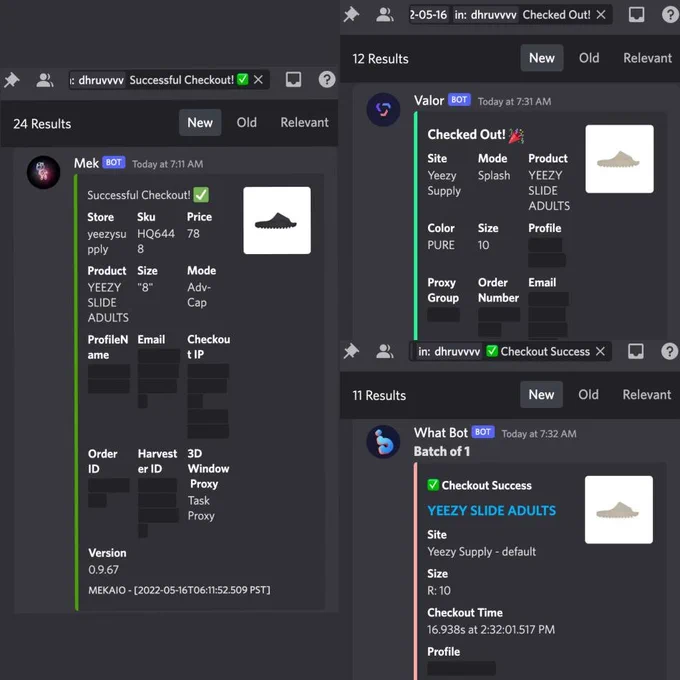Open pinned messages in Valor search panel
The height and width of the screenshot is (680, 680).
point(351,15)
